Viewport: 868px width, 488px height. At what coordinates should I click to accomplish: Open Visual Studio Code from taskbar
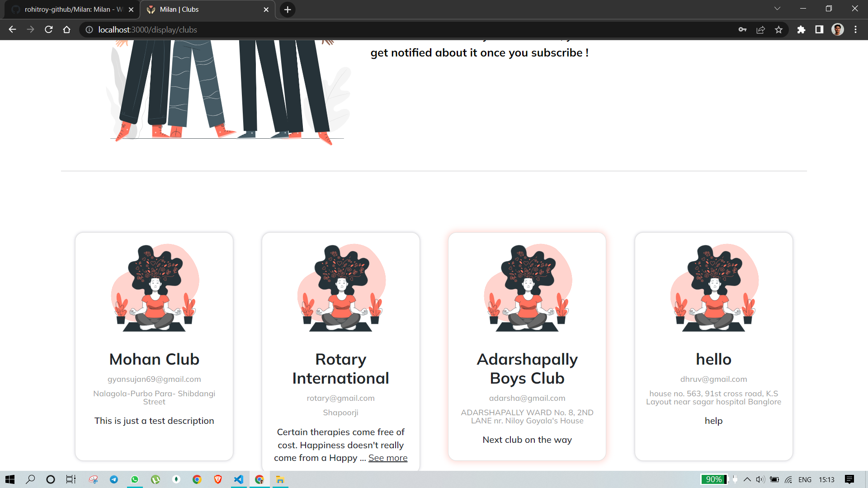239,479
